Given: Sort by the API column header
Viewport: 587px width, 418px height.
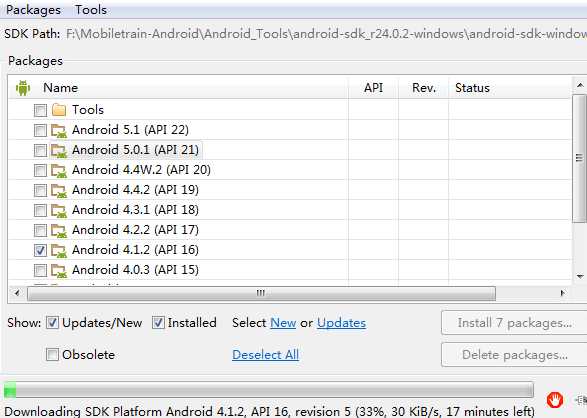Looking at the screenshot, I should pos(373,88).
